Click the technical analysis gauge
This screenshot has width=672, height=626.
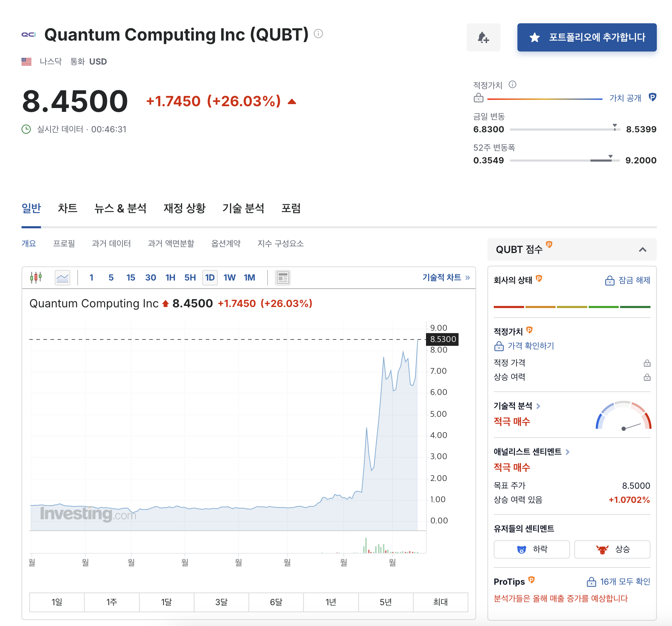[x=623, y=416]
